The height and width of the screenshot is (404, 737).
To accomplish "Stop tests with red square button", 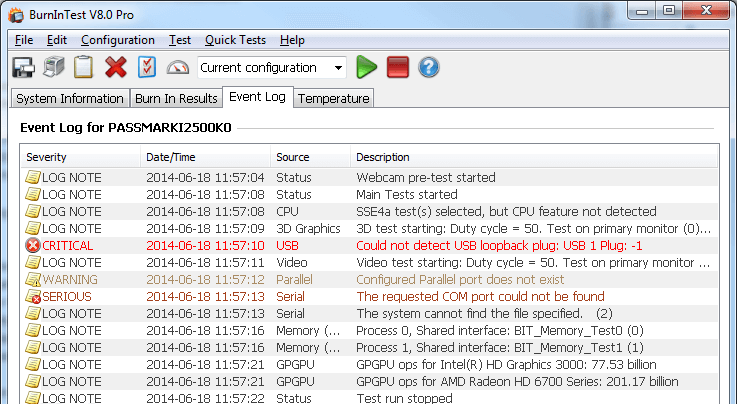I will click(398, 67).
